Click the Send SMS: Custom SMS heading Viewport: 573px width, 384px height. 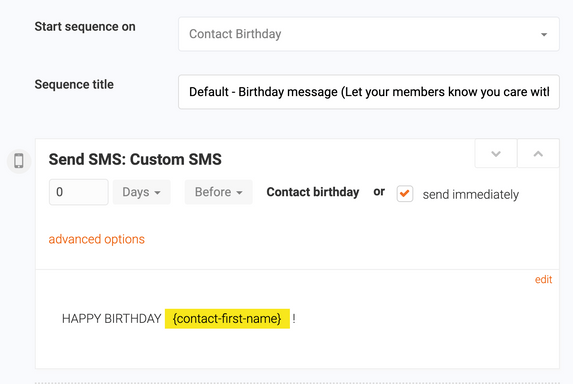point(135,160)
